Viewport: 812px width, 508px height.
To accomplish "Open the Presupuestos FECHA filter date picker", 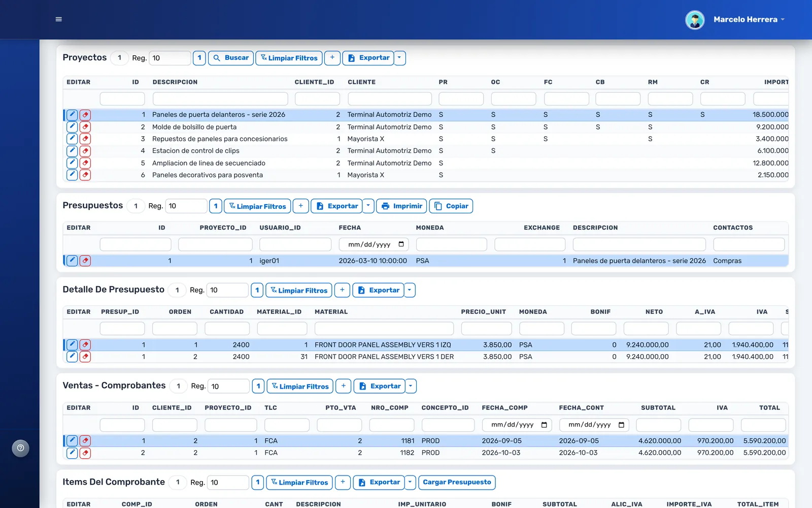I will [401, 244].
